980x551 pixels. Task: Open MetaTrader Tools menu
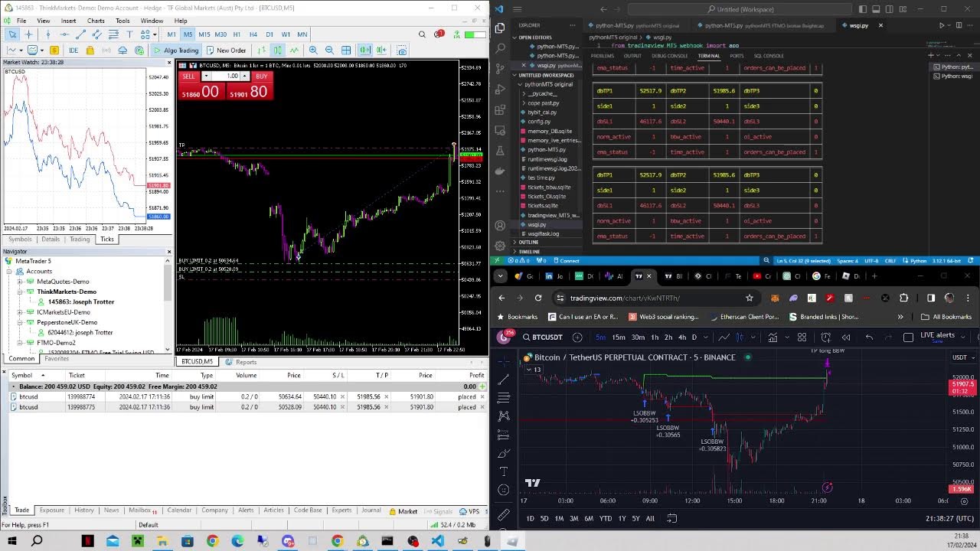pos(122,21)
